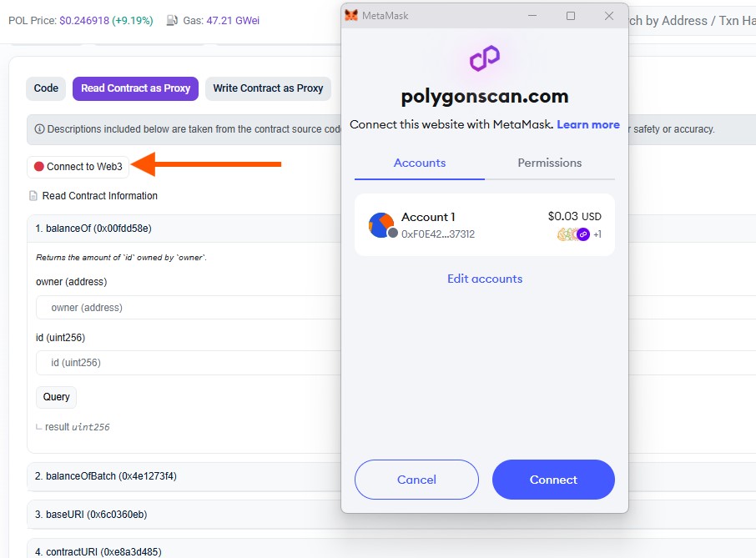Open the Learn more link

point(588,124)
